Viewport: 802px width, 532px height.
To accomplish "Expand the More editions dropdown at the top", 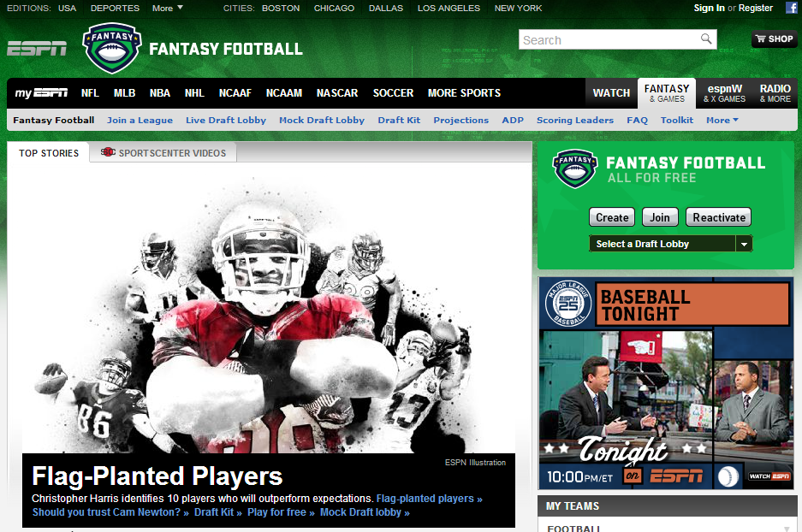I will pos(167,9).
